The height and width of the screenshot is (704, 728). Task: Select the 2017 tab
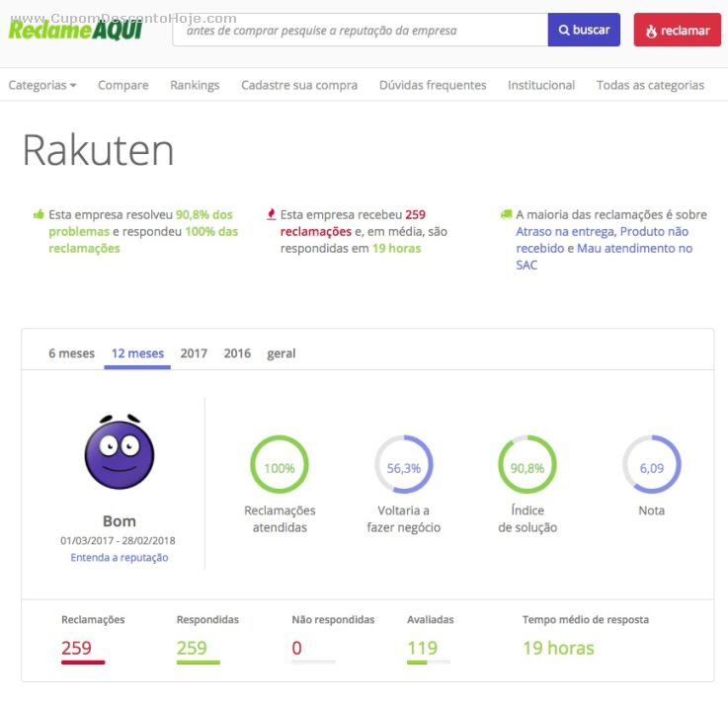click(x=194, y=353)
